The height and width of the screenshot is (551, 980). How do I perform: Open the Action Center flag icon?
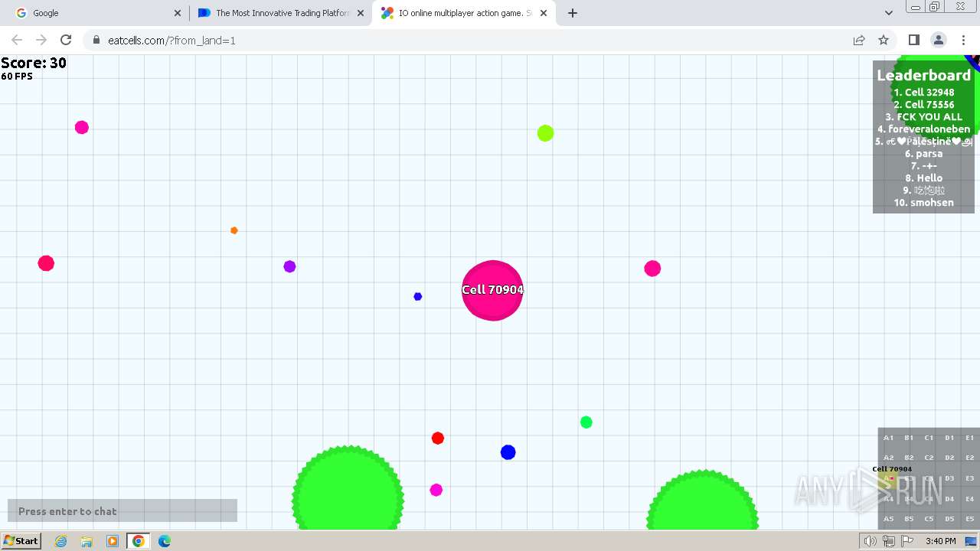(907, 541)
